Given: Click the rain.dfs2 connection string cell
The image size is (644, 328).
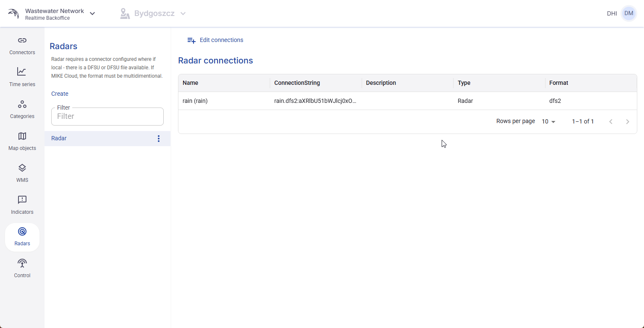Looking at the screenshot, I should [315, 101].
